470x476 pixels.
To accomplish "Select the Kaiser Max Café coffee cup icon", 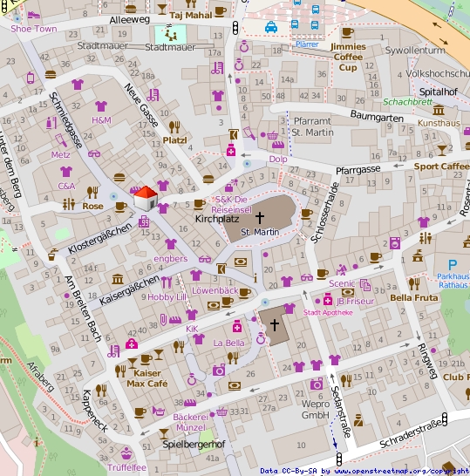I will [x=146, y=360].
